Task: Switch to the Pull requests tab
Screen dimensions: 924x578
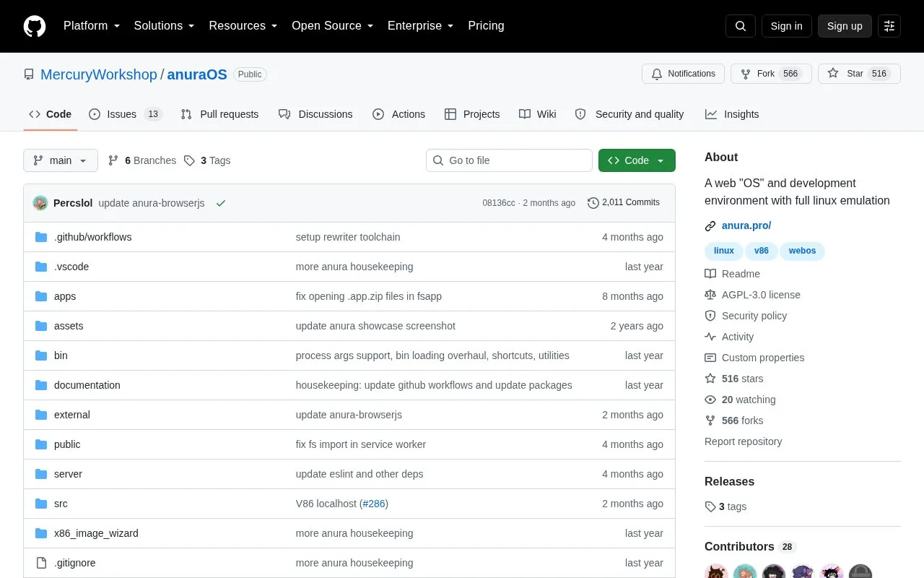Action: (219, 114)
